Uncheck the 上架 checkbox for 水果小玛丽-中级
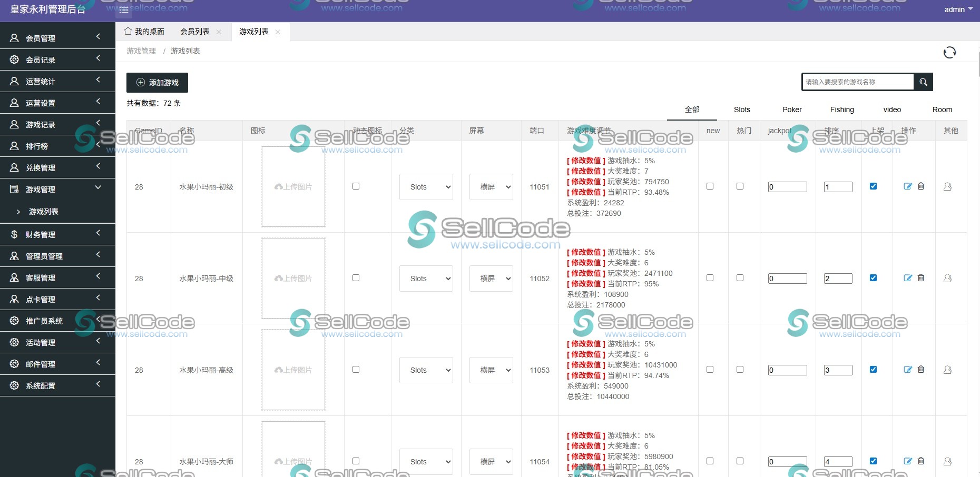 (x=874, y=278)
